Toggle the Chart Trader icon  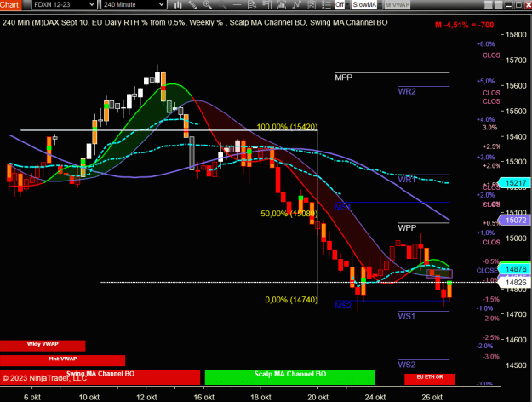[267, 5]
